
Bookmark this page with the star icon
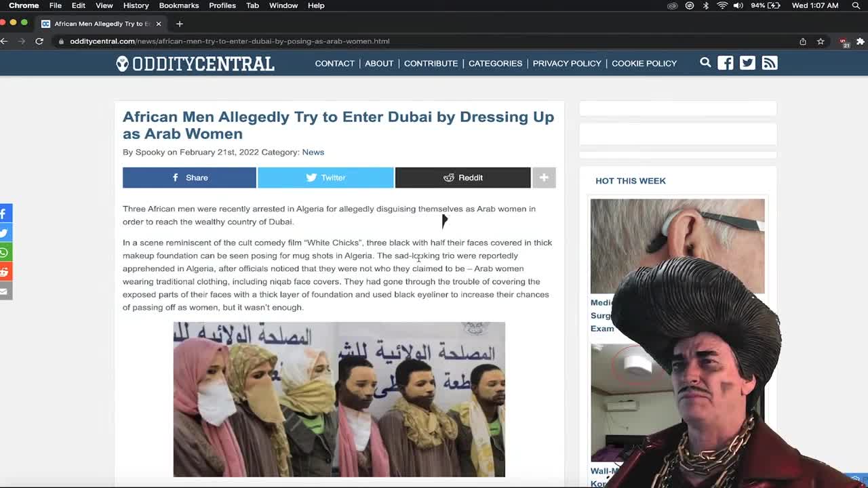pyautogui.click(x=821, y=41)
